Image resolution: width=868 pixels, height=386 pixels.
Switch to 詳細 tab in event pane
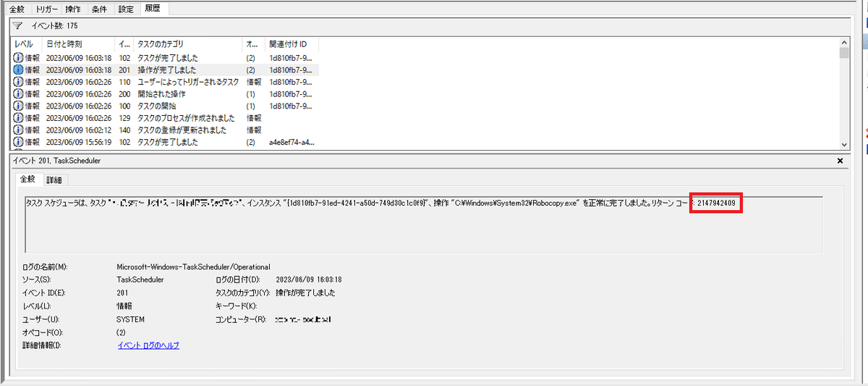(54, 180)
